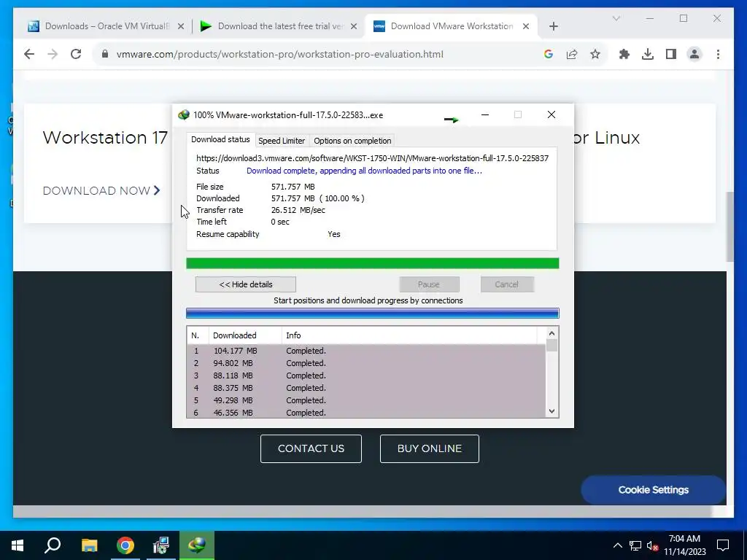Close the free trial version tab
747x560 pixels.
point(354,27)
